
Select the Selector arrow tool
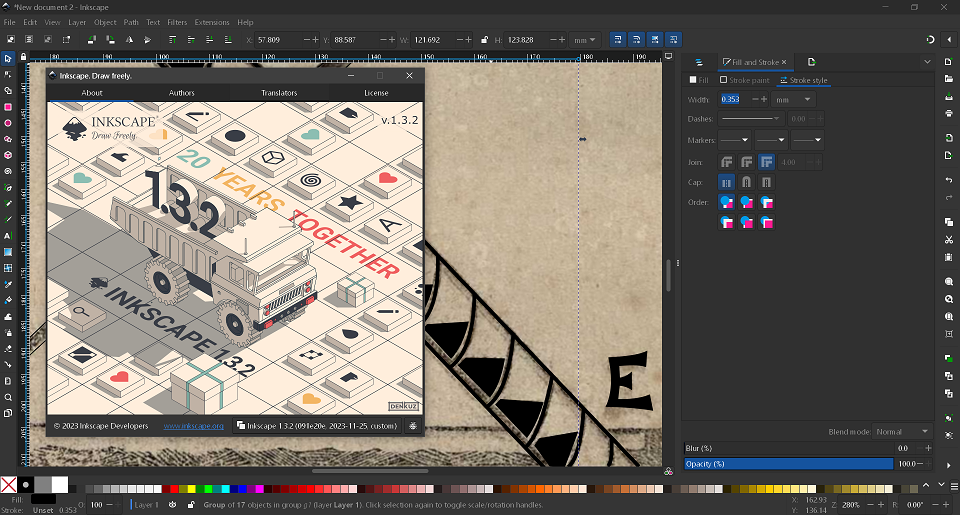click(x=8, y=59)
